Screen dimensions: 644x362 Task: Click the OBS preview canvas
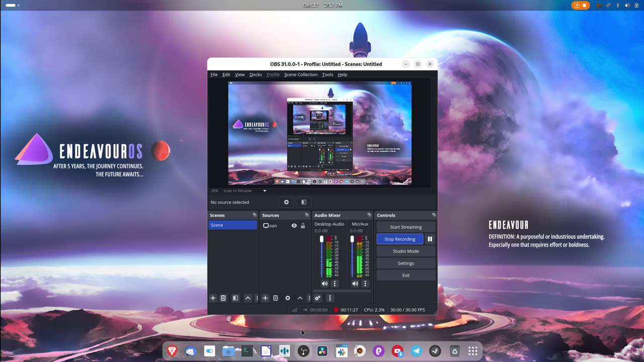[x=320, y=133]
